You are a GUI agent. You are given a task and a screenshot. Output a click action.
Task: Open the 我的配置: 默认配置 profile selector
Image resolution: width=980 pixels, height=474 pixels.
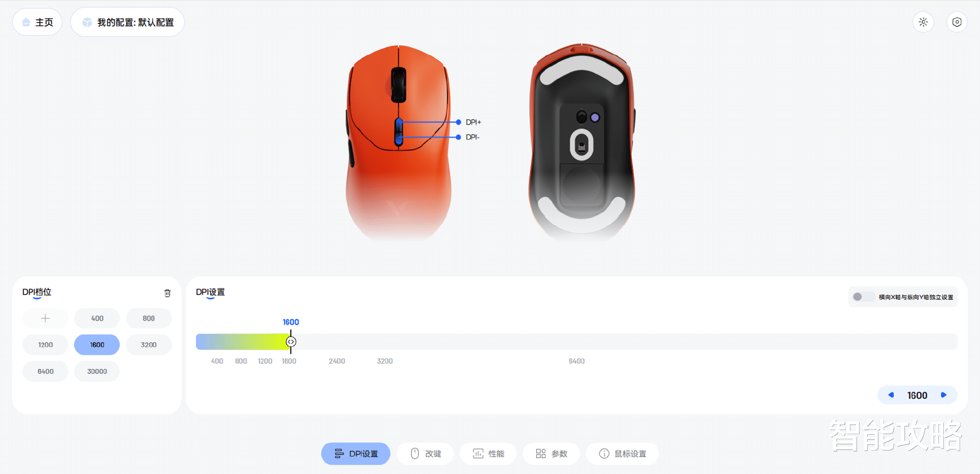coord(128,22)
